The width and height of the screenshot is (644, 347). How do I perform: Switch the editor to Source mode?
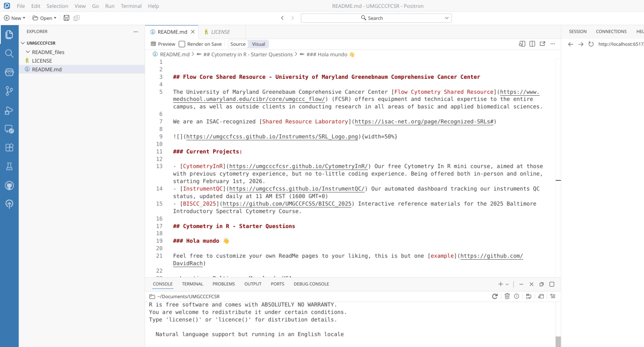(238, 44)
